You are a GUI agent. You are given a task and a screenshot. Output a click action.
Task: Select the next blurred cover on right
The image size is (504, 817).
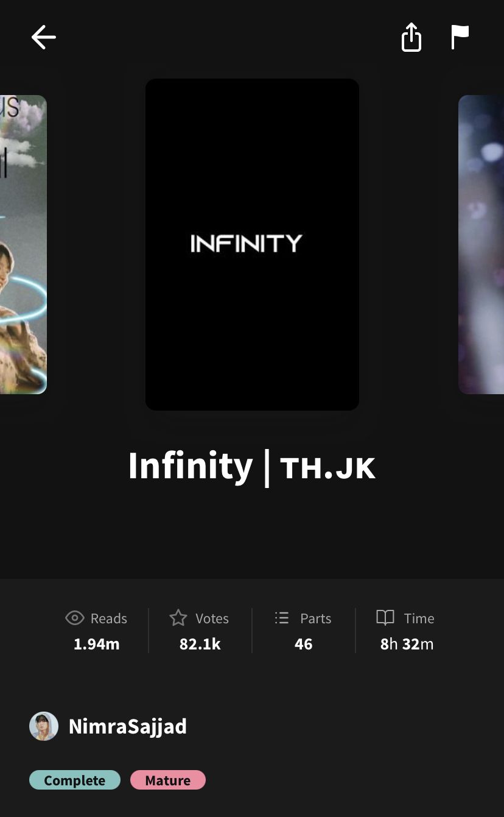pos(481,244)
